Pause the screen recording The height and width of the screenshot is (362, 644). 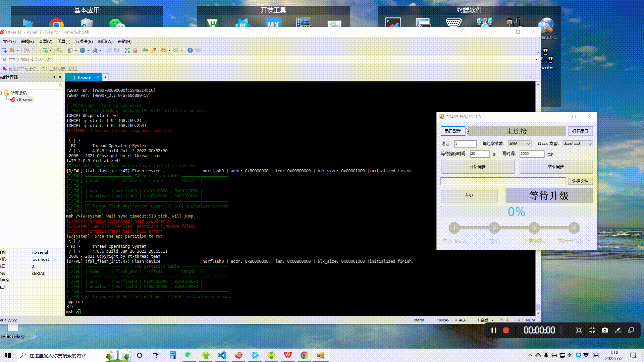[494, 330]
